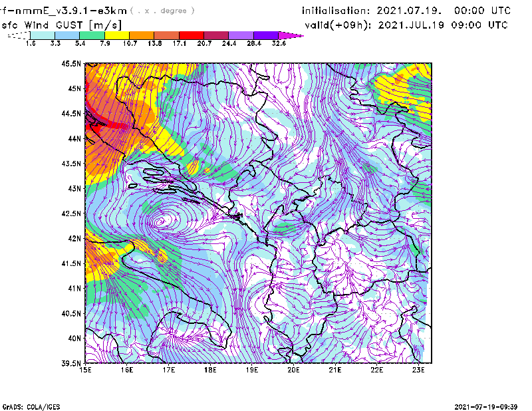Click the legend value 10.7
Screen dimensions: 532x411
tap(130, 43)
